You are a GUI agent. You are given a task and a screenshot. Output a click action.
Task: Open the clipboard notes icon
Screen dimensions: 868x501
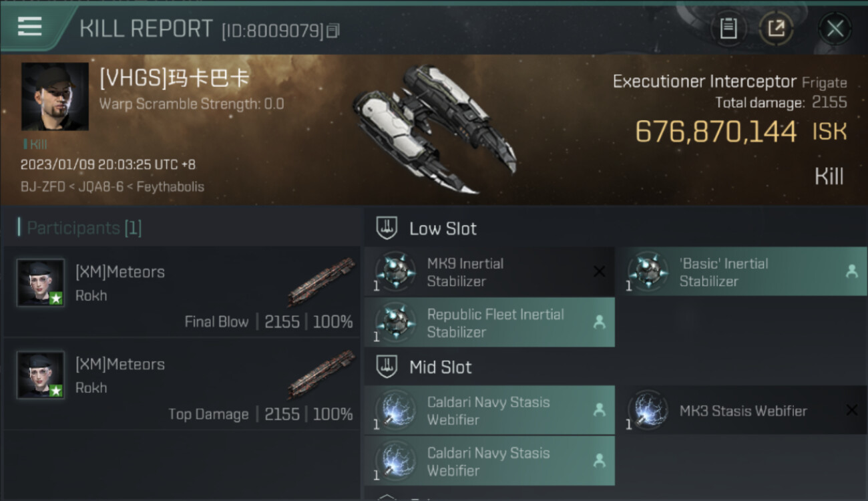pos(728,29)
